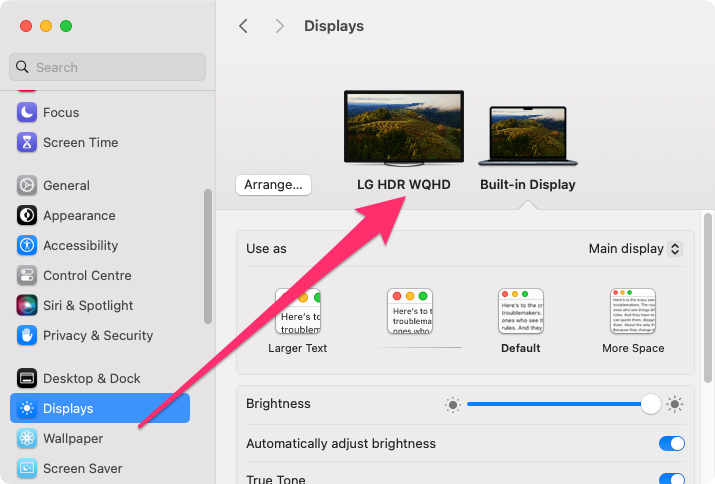Choose the More Space resolution option
Image resolution: width=715 pixels, height=484 pixels.
click(633, 312)
